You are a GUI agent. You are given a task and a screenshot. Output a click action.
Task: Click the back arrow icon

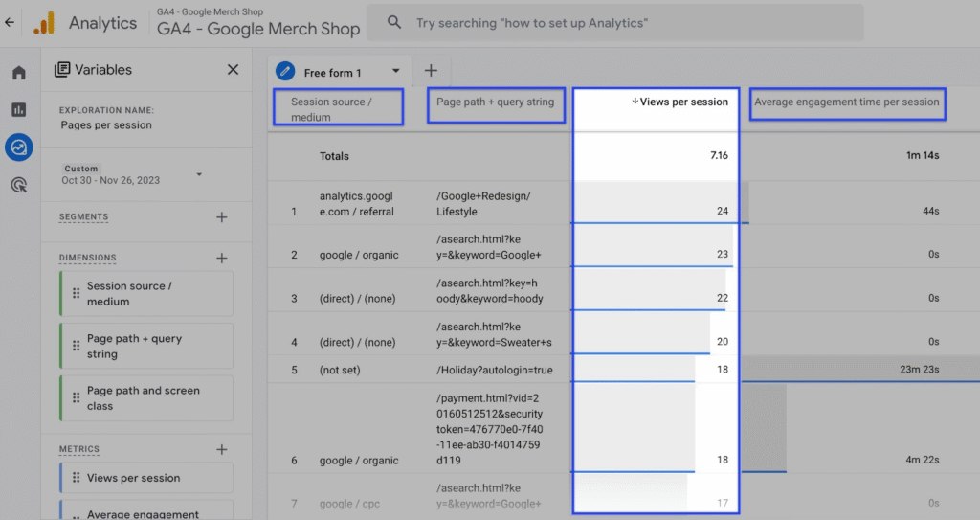[10, 23]
